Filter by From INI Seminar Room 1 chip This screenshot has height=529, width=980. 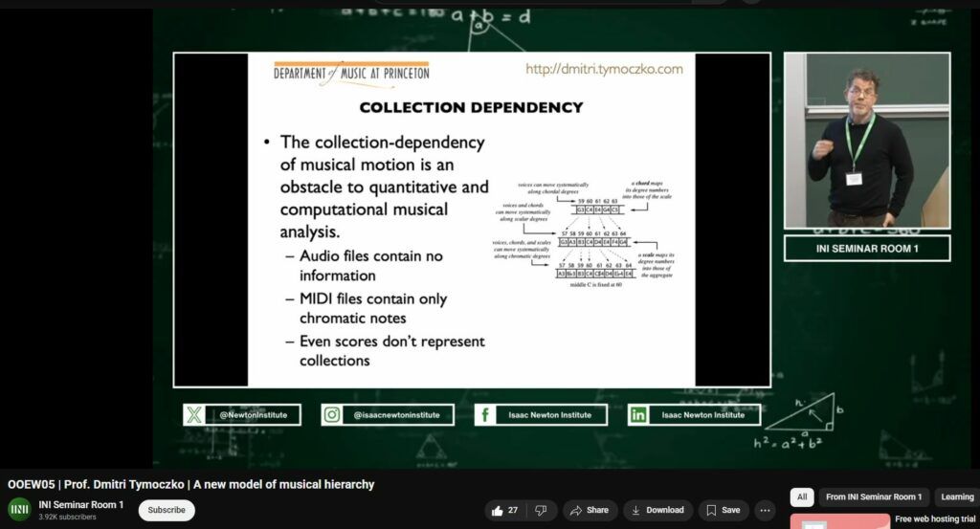(x=874, y=496)
